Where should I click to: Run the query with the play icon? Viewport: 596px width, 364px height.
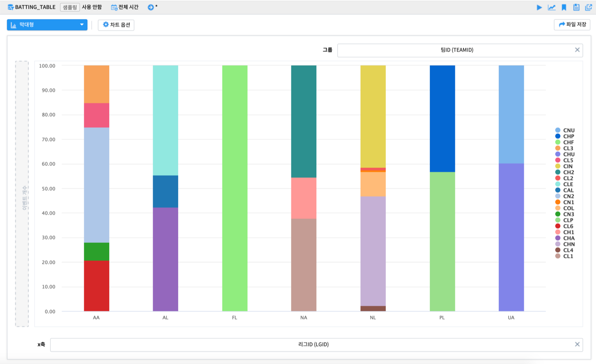tap(539, 7)
